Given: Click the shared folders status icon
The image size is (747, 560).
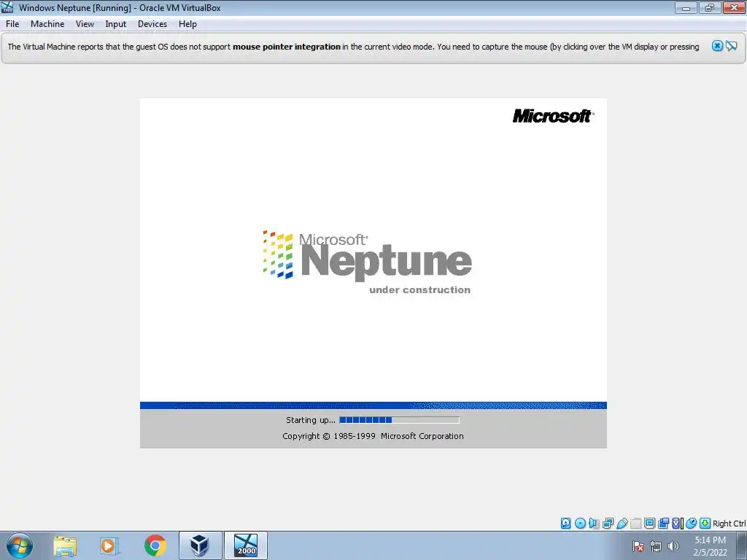Looking at the screenshot, I should click(x=635, y=524).
